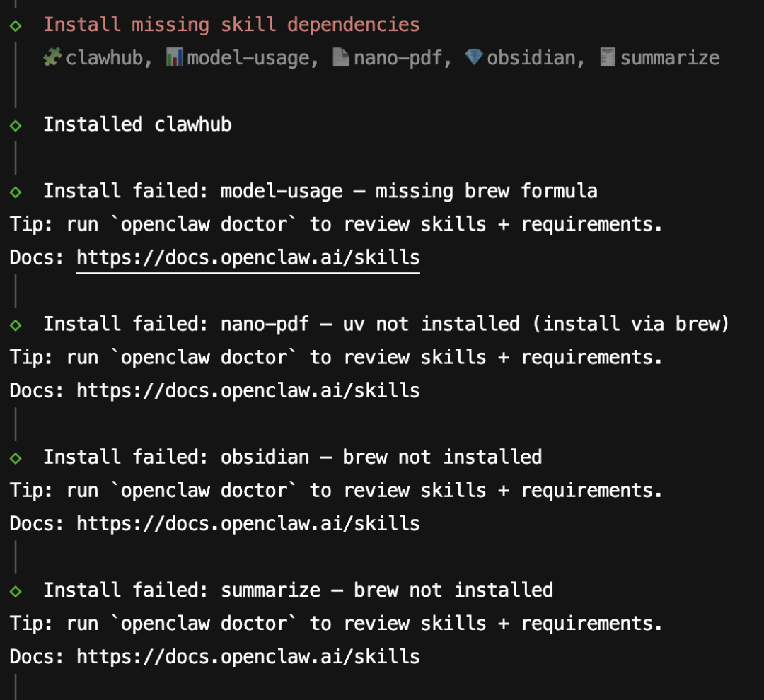
Task: Click the Install missing skill dependencies heading
Action: 231,25
